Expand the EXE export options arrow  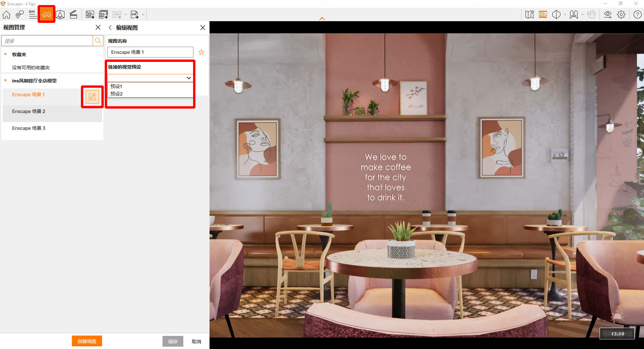(143, 14)
